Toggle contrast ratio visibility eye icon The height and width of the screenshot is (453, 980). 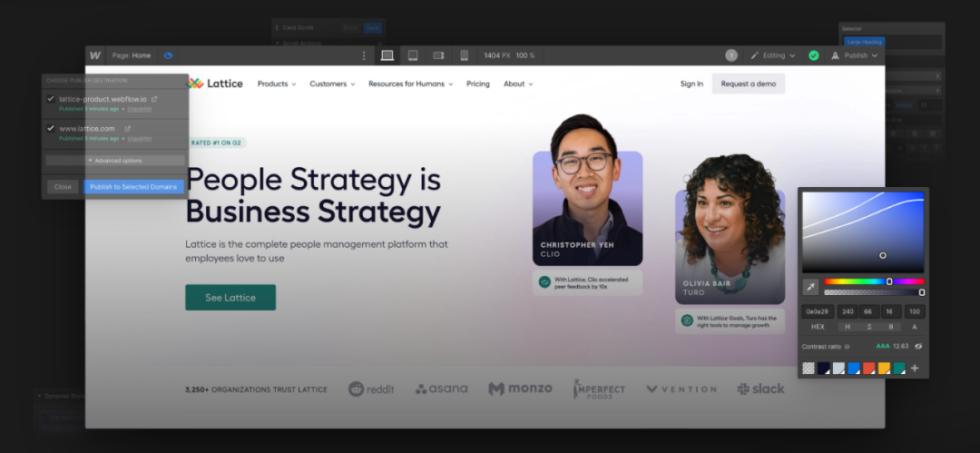pos(918,346)
